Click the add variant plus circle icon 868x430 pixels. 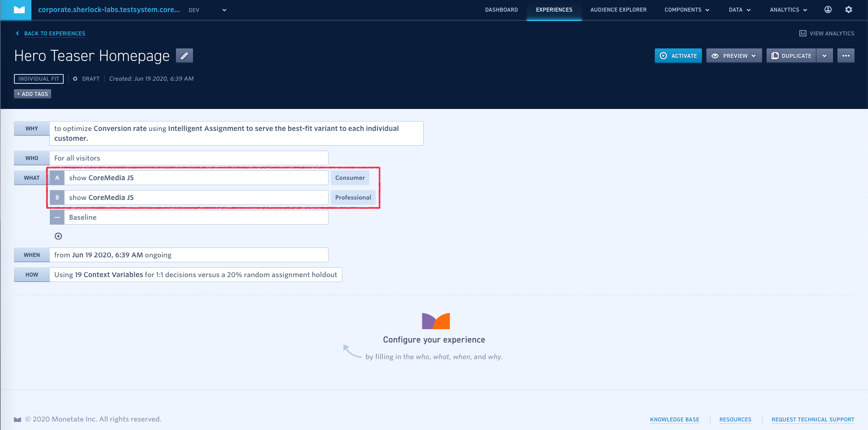tap(58, 236)
